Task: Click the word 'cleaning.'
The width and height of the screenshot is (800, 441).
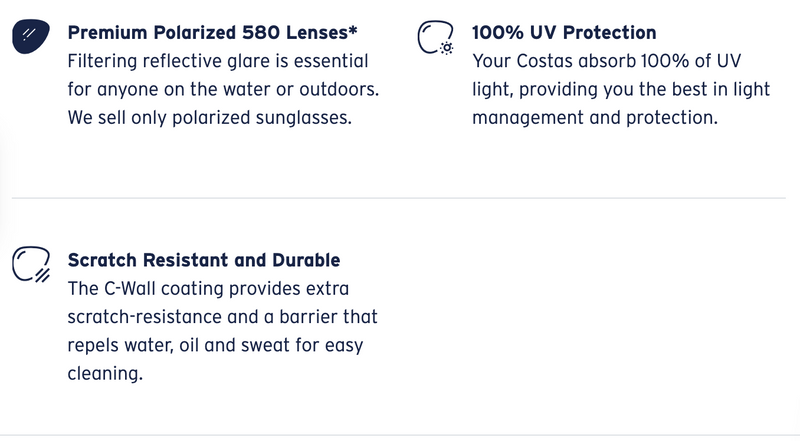Action: (x=105, y=374)
